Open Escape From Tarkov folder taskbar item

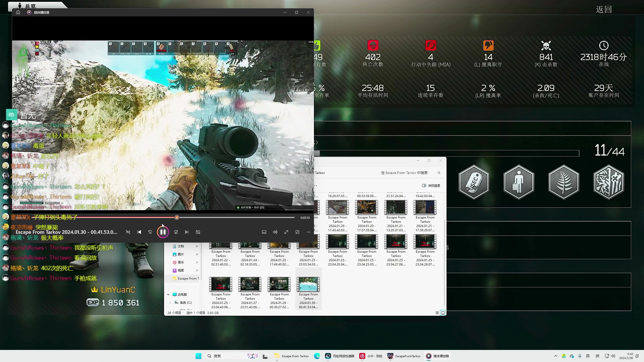292,356
